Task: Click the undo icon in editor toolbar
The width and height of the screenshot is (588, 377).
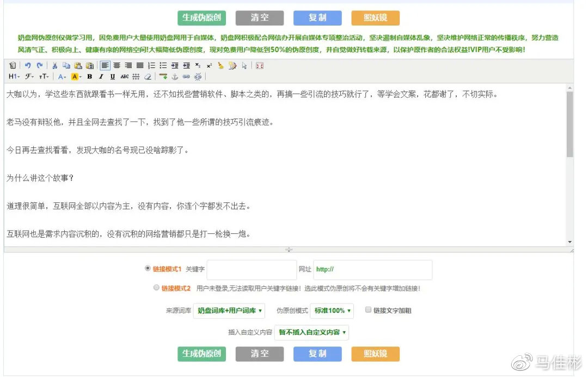Action: point(27,66)
